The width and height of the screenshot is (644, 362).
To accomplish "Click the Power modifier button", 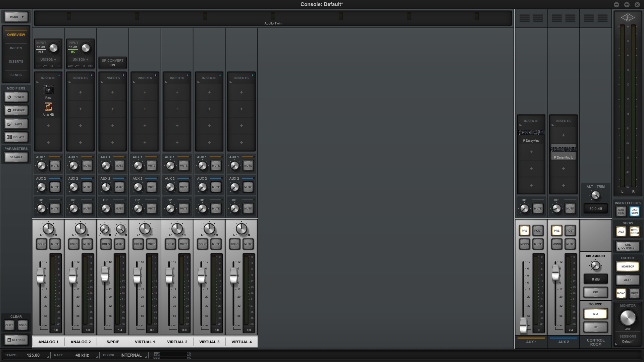I will click(x=16, y=97).
